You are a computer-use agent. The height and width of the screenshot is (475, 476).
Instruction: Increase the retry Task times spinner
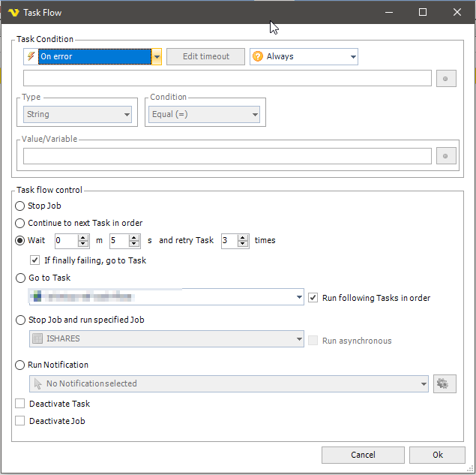243,237
